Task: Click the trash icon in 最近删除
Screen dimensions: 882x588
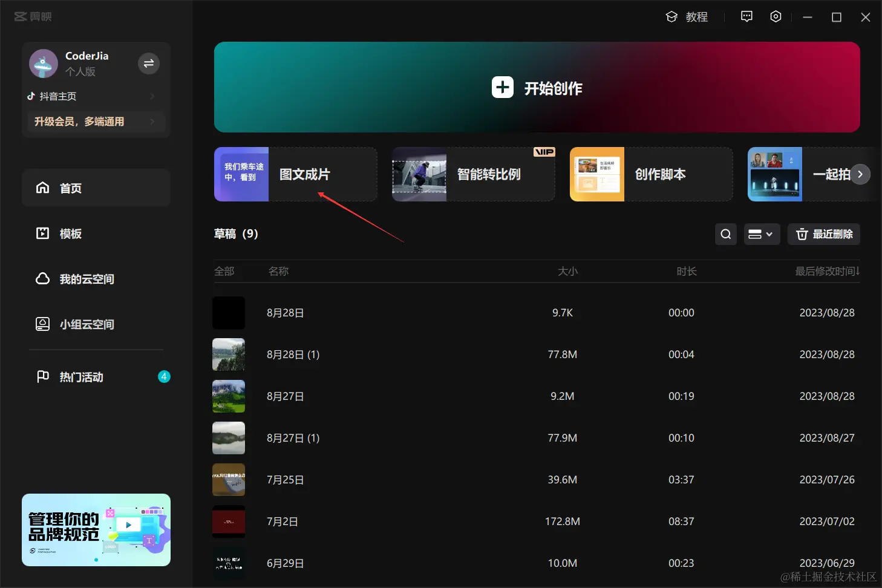Action: pyautogui.click(x=802, y=234)
